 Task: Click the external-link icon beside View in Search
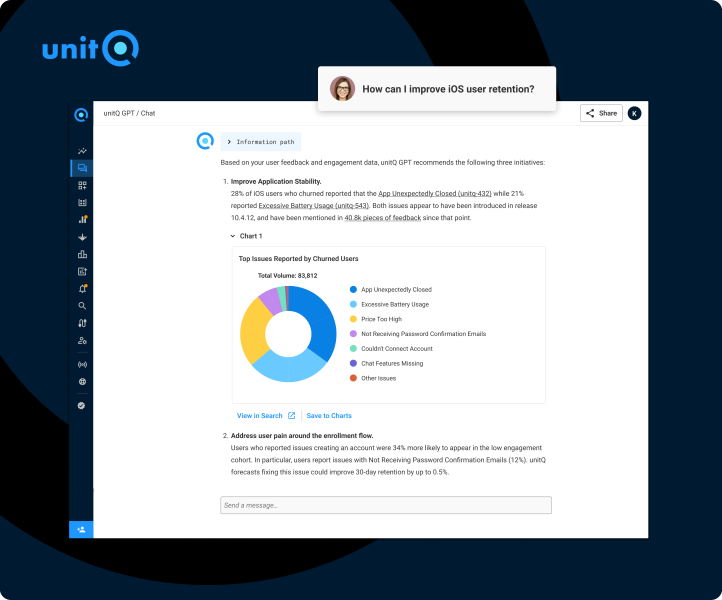point(291,415)
